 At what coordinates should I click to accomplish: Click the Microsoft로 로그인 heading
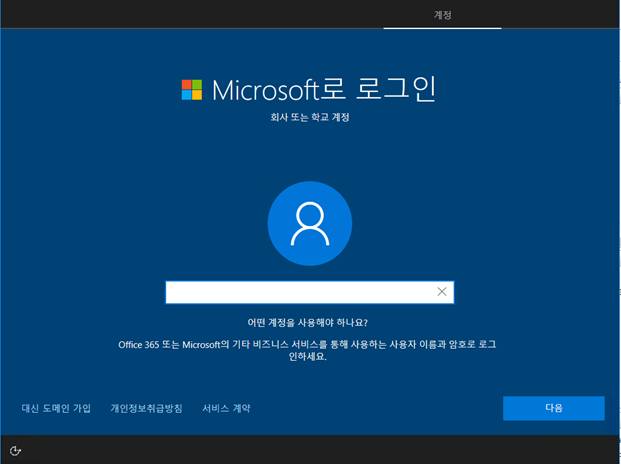click(324, 89)
